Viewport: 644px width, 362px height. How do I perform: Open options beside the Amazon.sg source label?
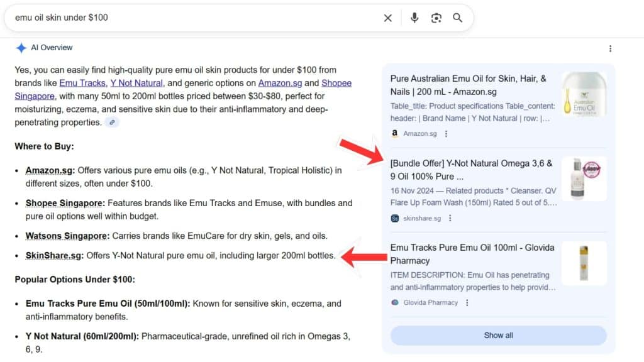coord(446,133)
